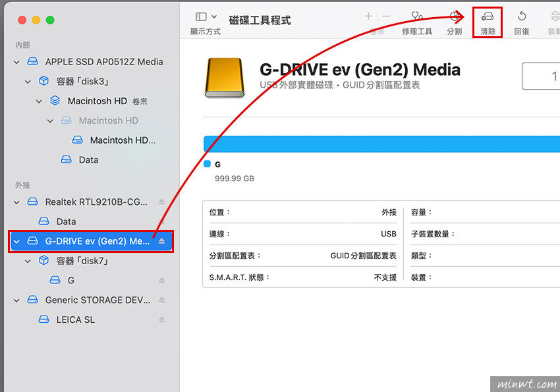Click the blue G legend color square

pos(207,164)
